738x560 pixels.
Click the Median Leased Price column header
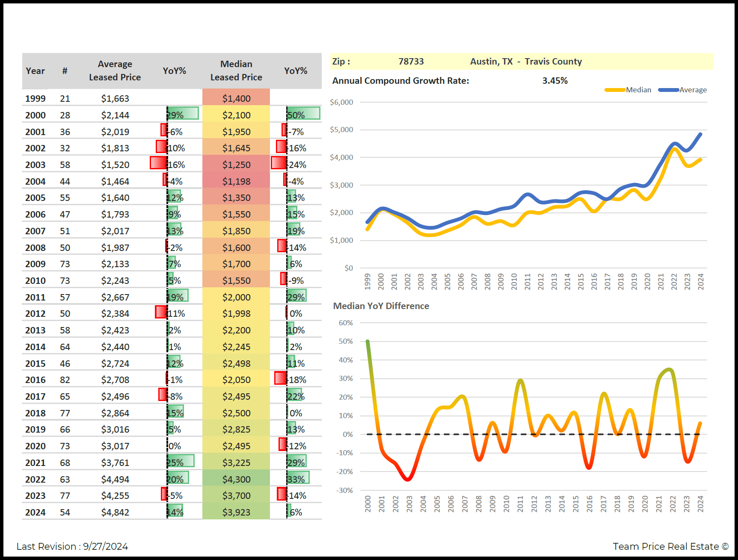pyautogui.click(x=236, y=71)
